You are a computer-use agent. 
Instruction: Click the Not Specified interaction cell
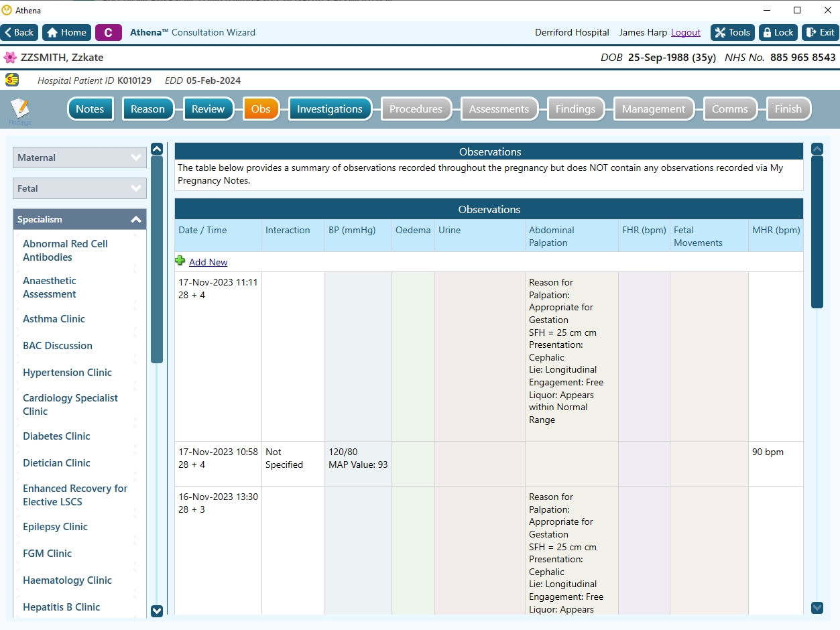pyautogui.click(x=293, y=464)
